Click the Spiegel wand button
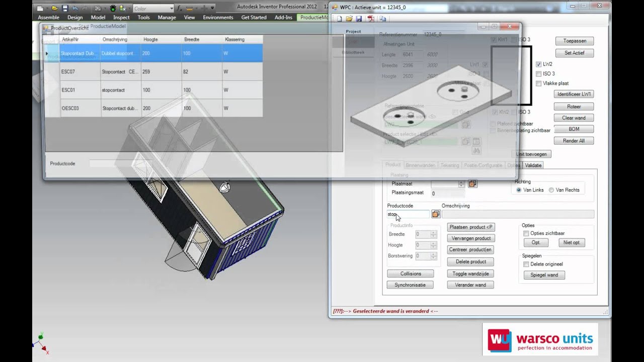 click(x=544, y=275)
